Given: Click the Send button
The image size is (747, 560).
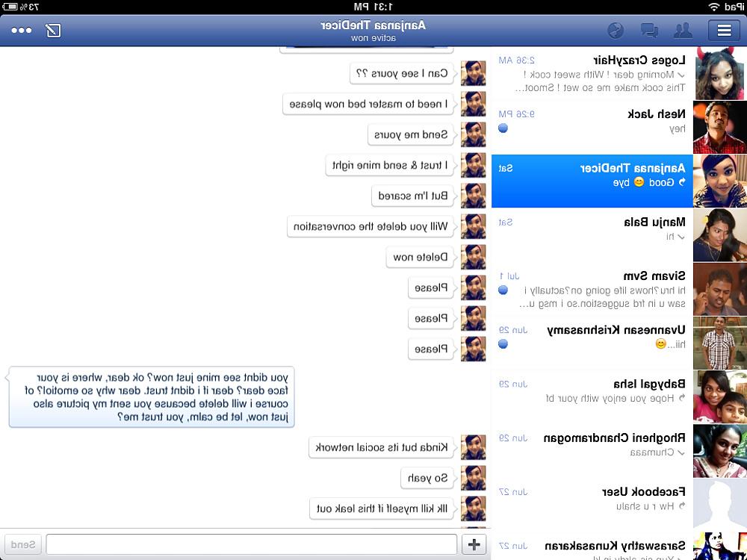Looking at the screenshot, I should click(x=22, y=544).
